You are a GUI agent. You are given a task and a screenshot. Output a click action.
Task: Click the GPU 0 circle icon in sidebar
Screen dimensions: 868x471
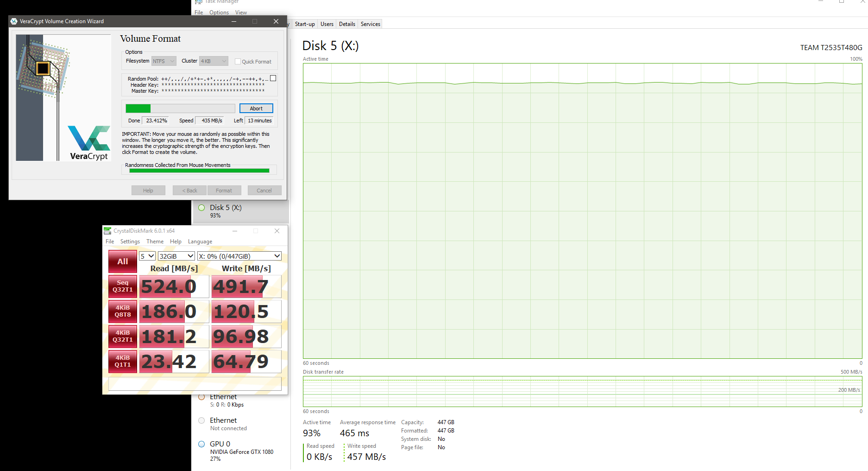pyautogui.click(x=201, y=444)
